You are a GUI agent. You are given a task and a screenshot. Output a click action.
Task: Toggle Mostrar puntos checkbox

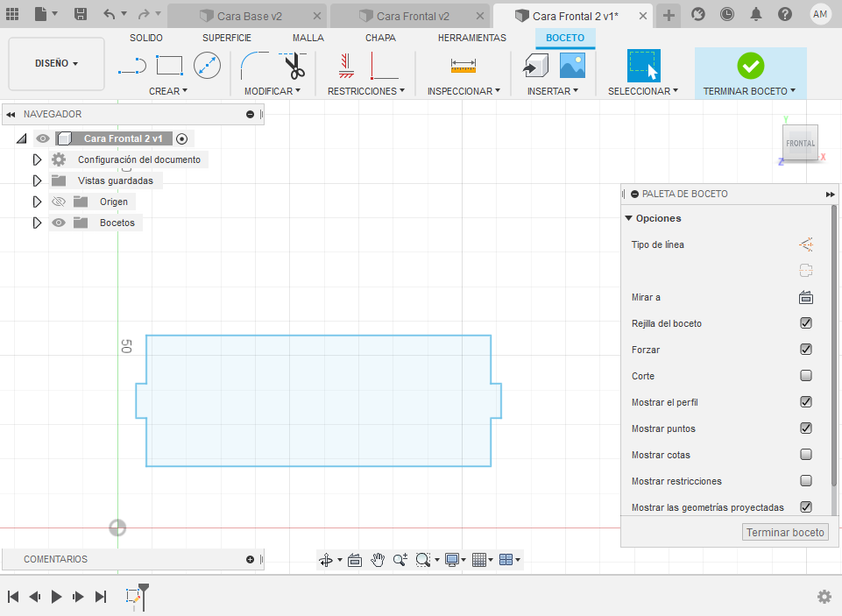[x=806, y=428]
